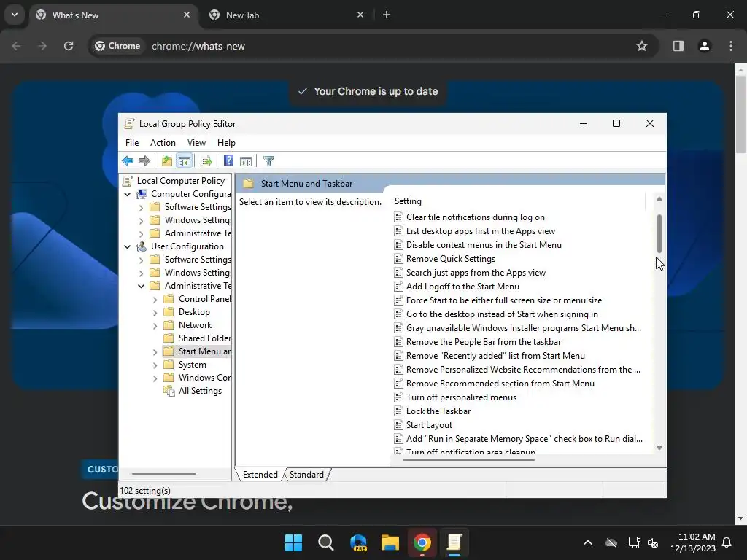The width and height of the screenshot is (747, 560).
Task: Collapse Administrative Templates under User Configuration
Action: pyautogui.click(x=141, y=286)
